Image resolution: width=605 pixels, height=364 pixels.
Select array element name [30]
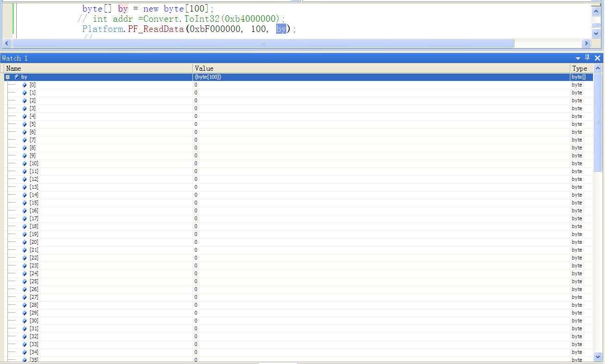[x=34, y=321]
